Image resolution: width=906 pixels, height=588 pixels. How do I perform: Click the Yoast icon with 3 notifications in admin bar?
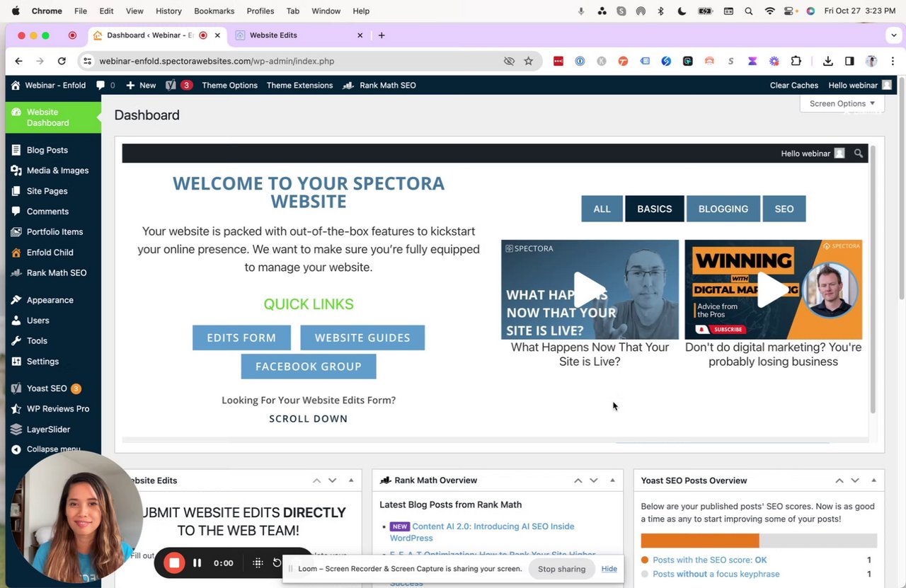pos(178,85)
